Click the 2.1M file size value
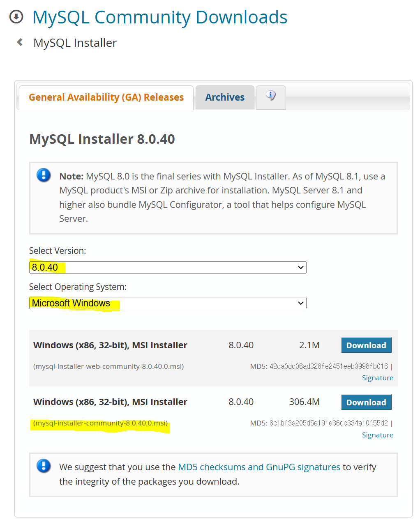This screenshot has width=420, height=522. (309, 345)
